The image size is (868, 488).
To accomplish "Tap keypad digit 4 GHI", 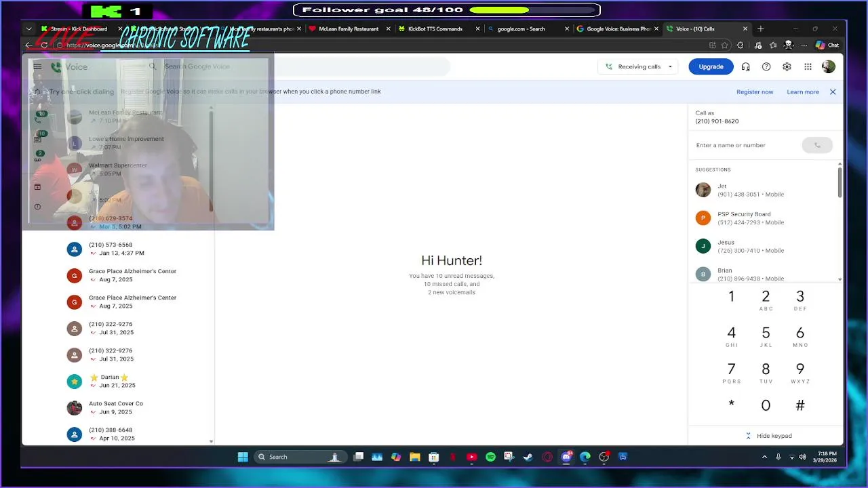I will (731, 336).
